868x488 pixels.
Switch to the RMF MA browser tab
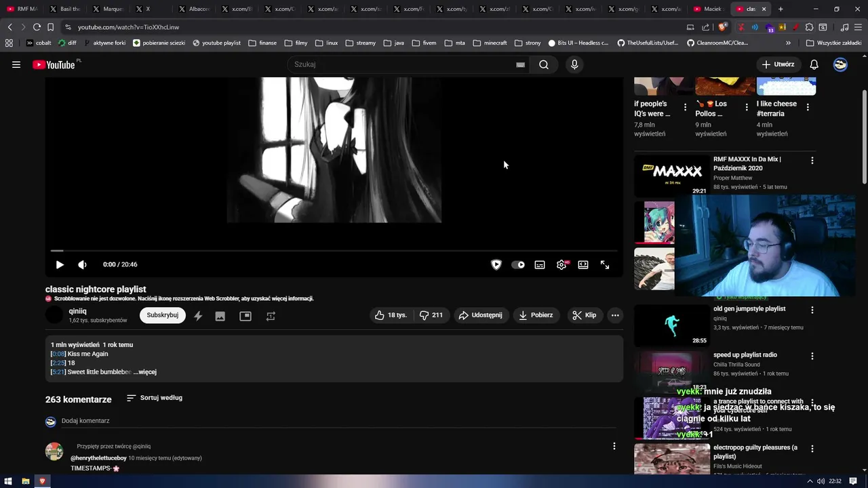(22, 9)
